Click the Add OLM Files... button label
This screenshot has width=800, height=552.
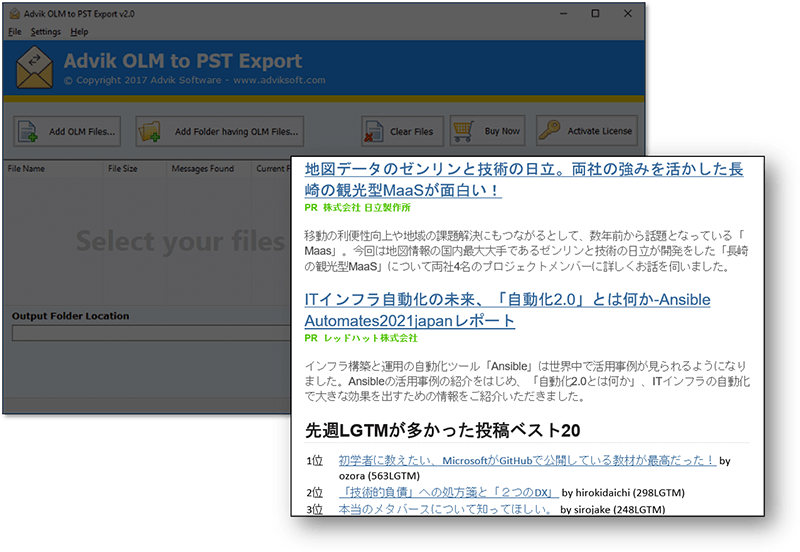tap(82, 132)
